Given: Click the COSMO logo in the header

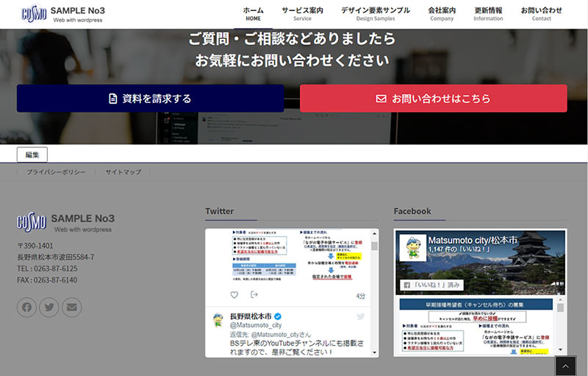Looking at the screenshot, I should (x=34, y=14).
